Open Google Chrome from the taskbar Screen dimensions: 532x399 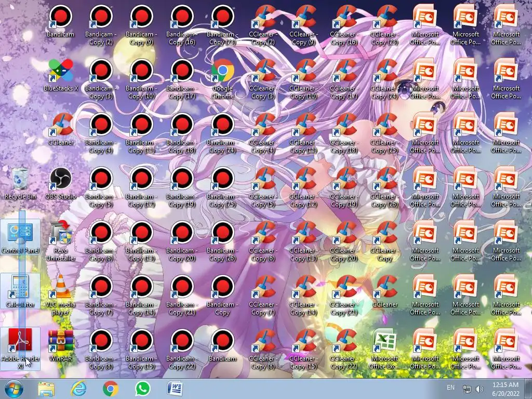point(111,389)
